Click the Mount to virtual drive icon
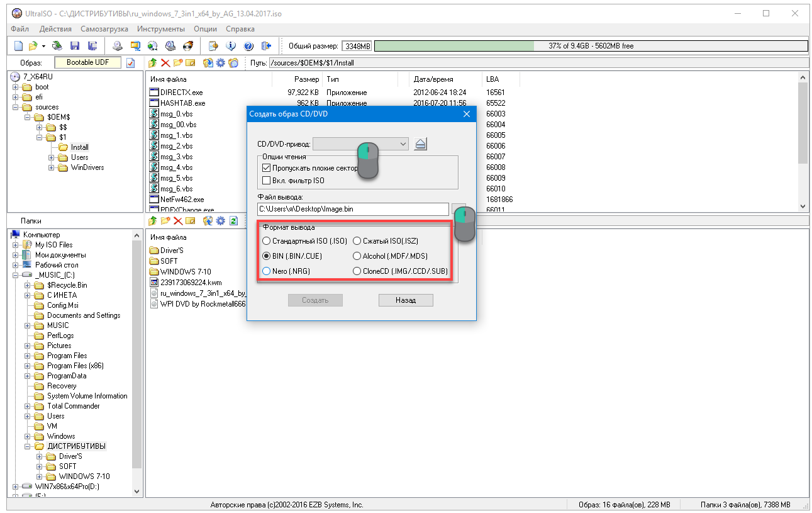 coord(170,46)
